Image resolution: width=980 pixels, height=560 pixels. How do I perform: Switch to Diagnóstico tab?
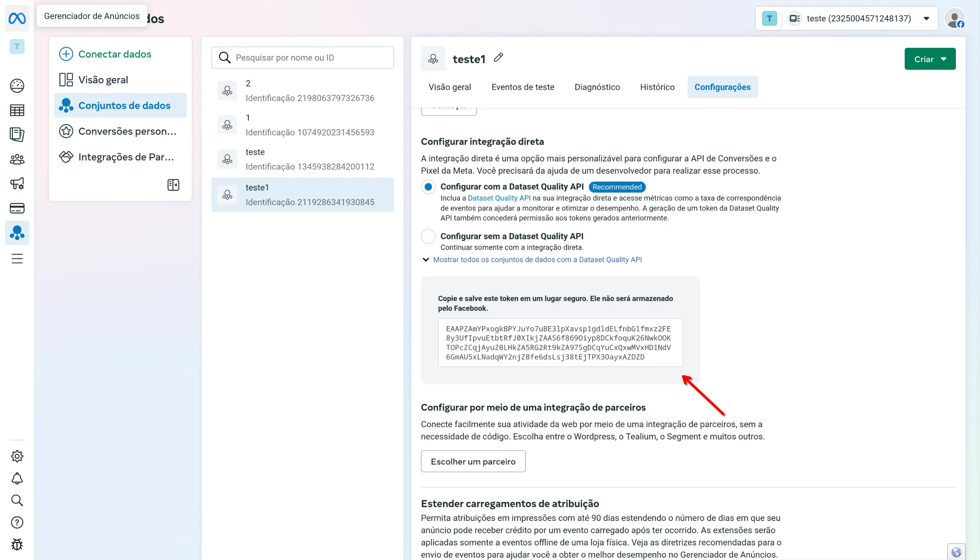[x=597, y=87]
